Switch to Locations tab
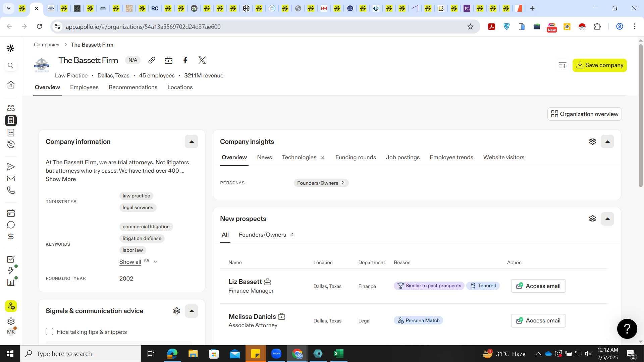 coord(180,87)
